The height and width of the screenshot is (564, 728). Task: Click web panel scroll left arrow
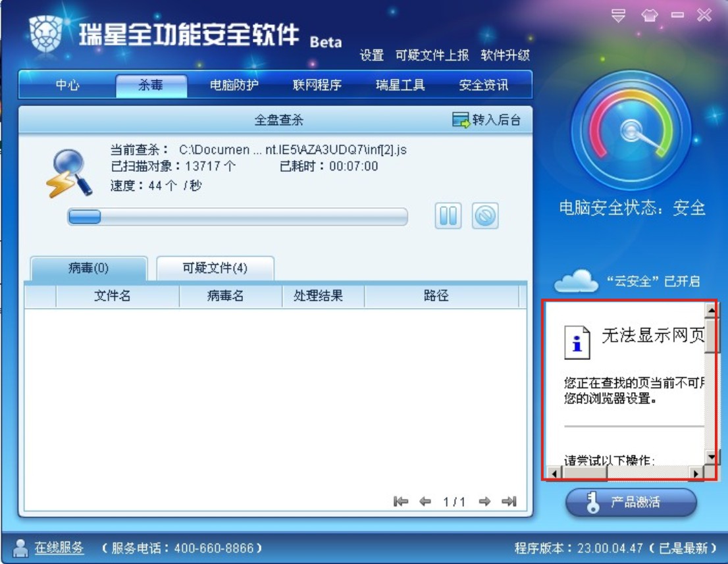click(554, 473)
